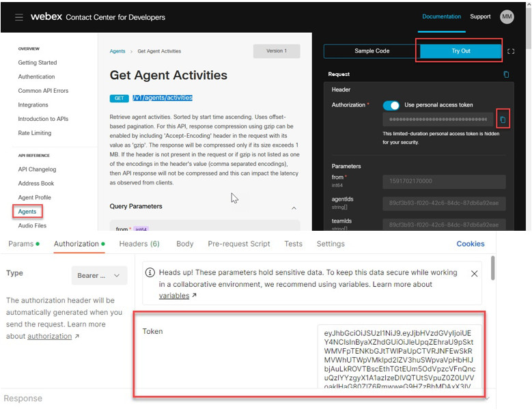Click the Agents breadcrumb link
The height and width of the screenshot is (411, 532).
[x=117, y=51]
